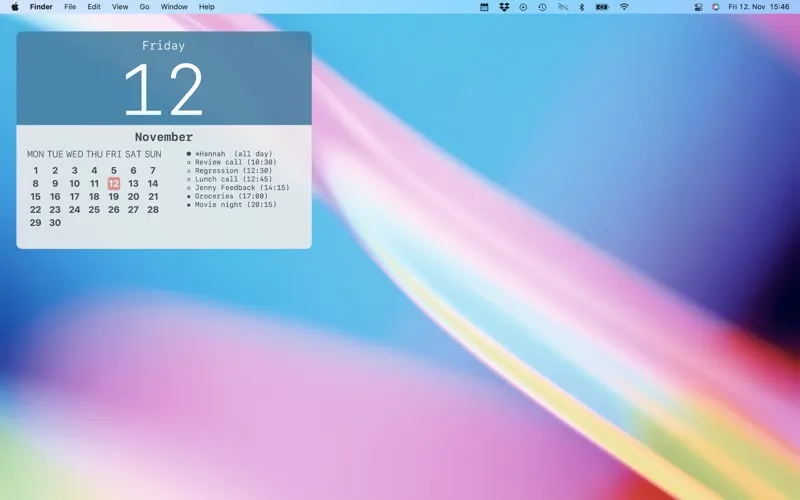Open the Apple menu
The width and height of the screenshot is (800, 500).
click(x=15, y=7)
